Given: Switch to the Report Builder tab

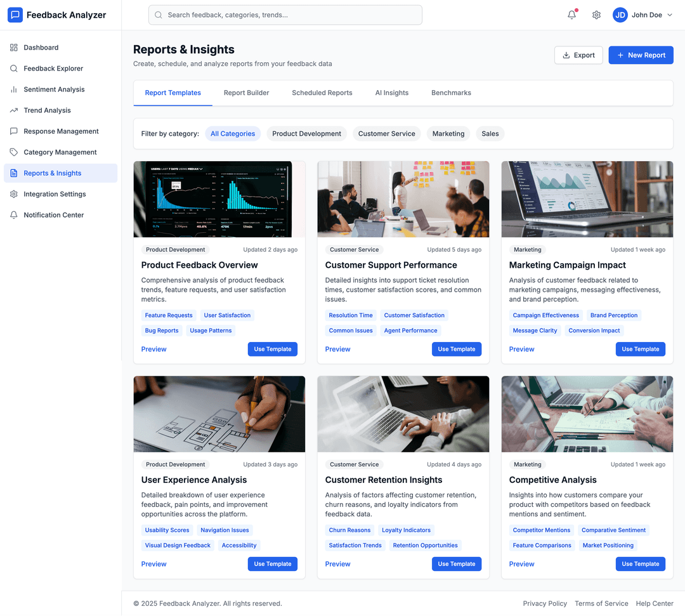Looking at the screenshot, I should pyautogui.click(x=246, y=93).
